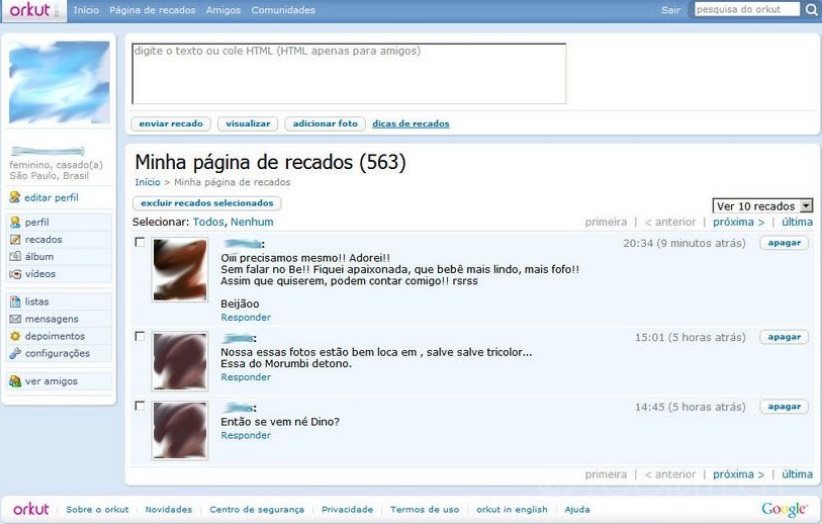Viewport: 822px width, 524px height.
Task: Focus the scrap message text area
Action: coord(349,73)
